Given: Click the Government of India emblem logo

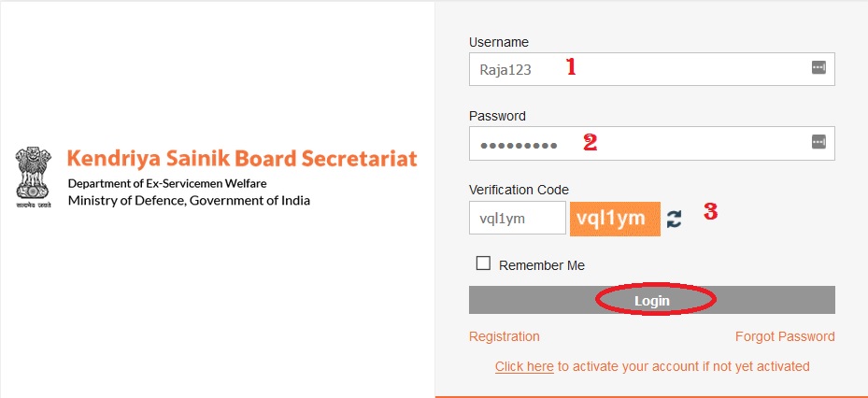Looking at the screenshot, I should [34, 178].
